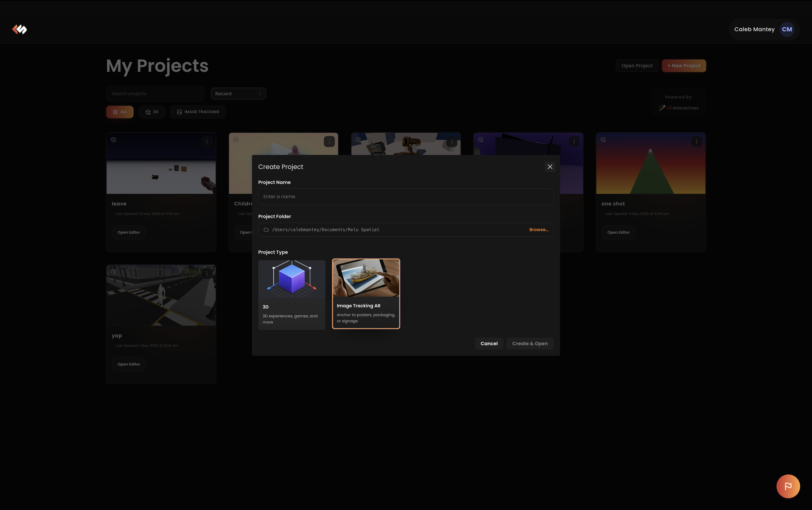Click the image icon in IMAGE TRACKING filter

pyautogui.click(x=179, y=112)
